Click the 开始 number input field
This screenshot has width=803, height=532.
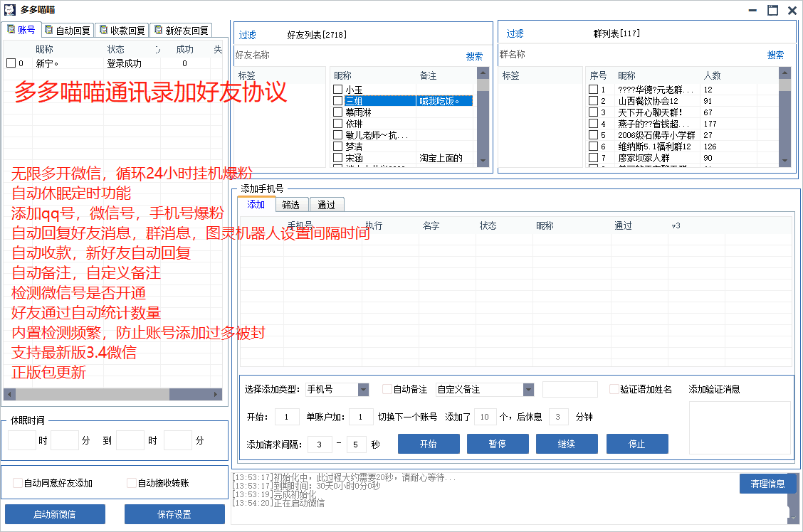[287, 417]
